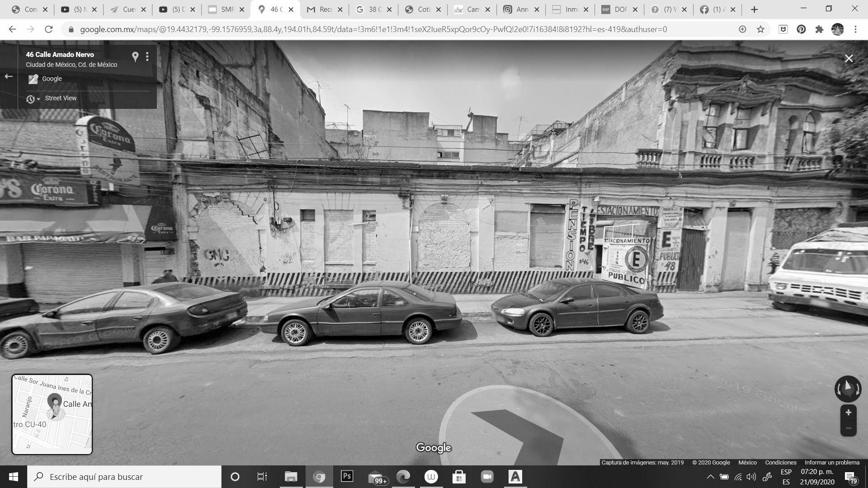Click the back arrow in the Street View panel
The image size is (868, 488).
tap(9, 76)
